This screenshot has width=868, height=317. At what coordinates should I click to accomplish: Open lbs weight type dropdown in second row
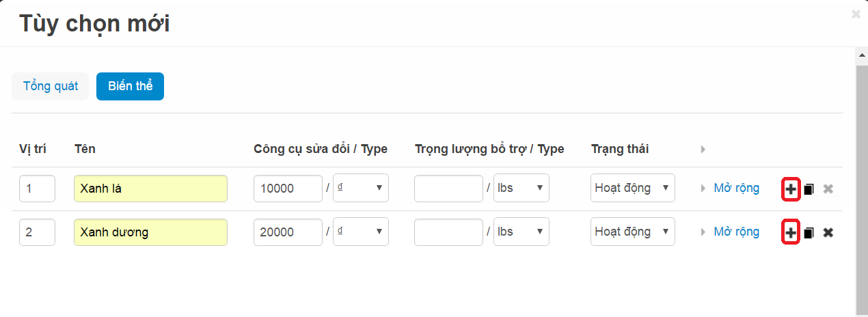point(521,232)
